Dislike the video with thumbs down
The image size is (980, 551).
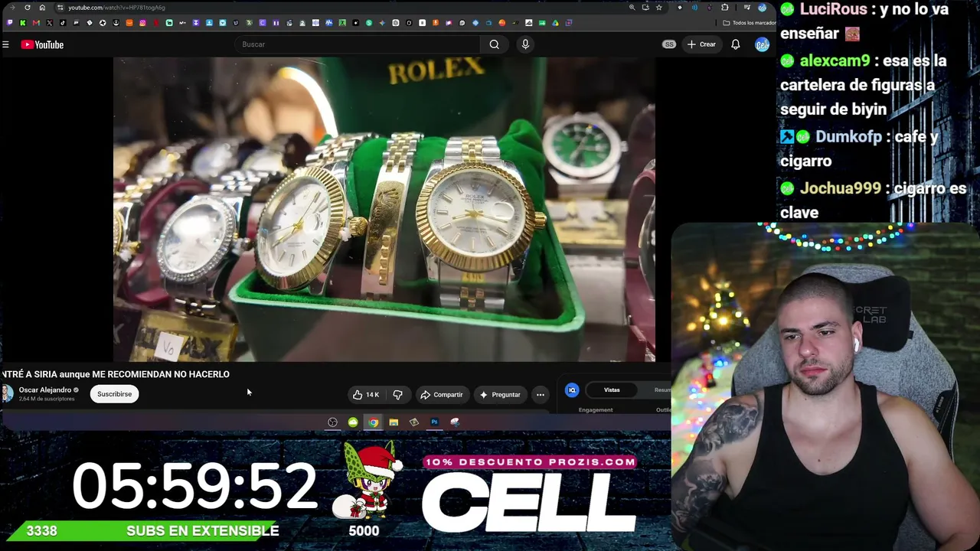click(x=397, y=395)
